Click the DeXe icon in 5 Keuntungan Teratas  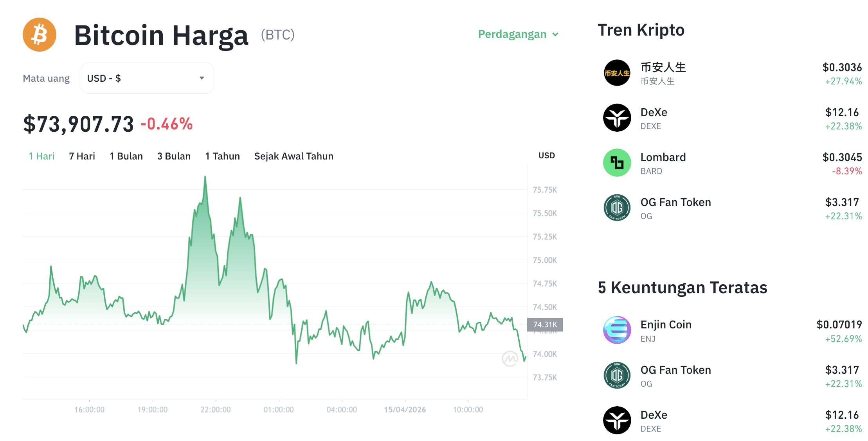coord(617,420)
